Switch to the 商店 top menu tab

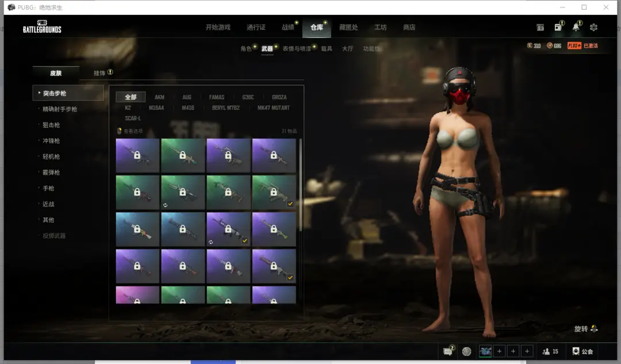pos(409,27)
